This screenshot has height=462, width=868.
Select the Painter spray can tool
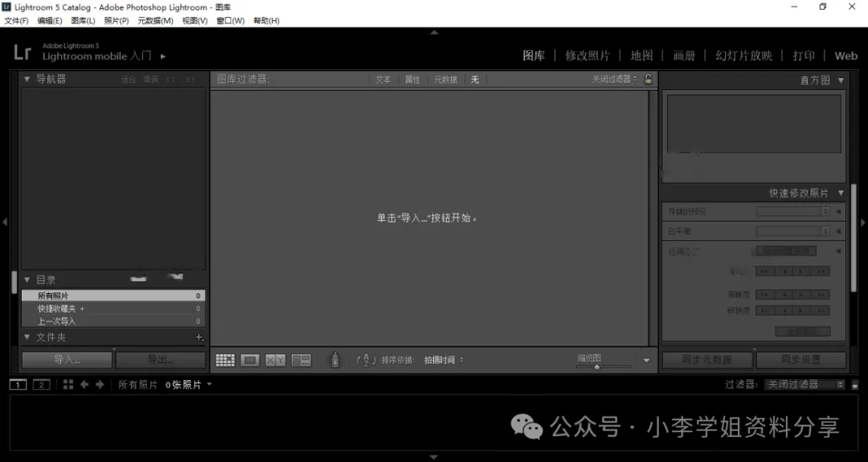click(x=335, y=360)
